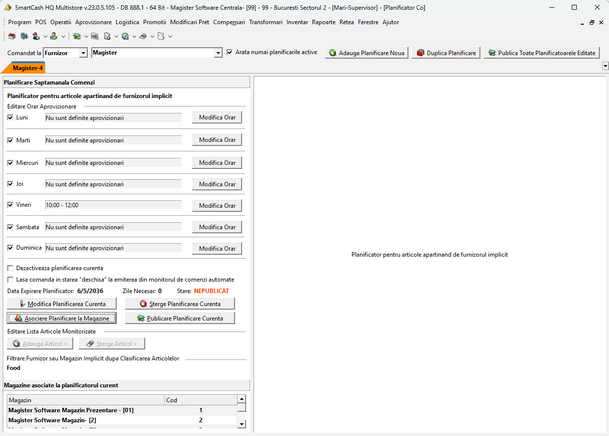Click Modifica Orar for Vineri
The image size is (609, 436).
point(217,205)
